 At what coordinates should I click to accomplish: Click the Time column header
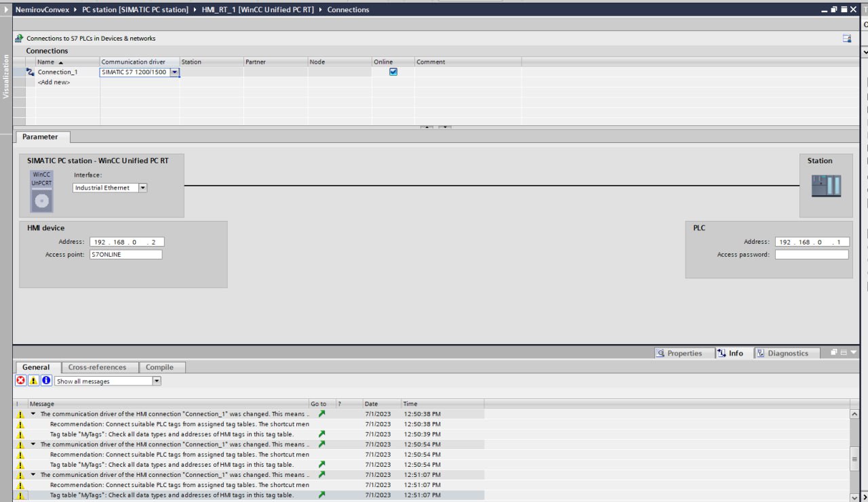point(442,404)
